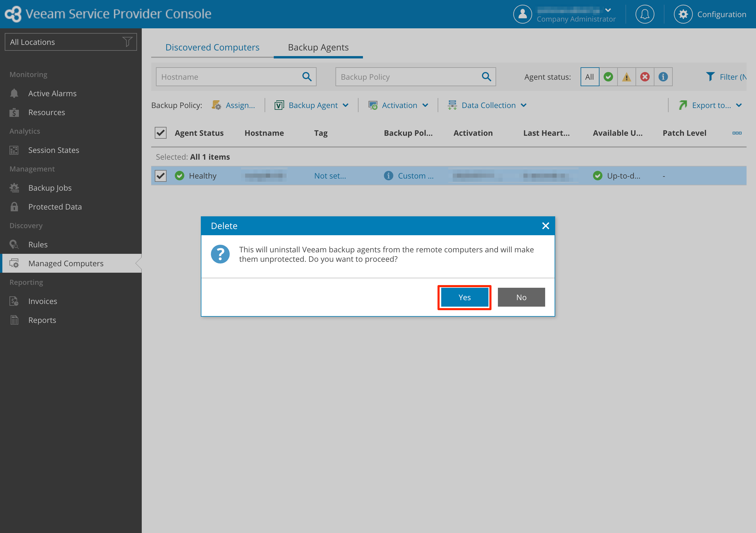Toggle the Healthy row checkbox
This screenshot has width=756, height=533.
(x=160, y=176)
